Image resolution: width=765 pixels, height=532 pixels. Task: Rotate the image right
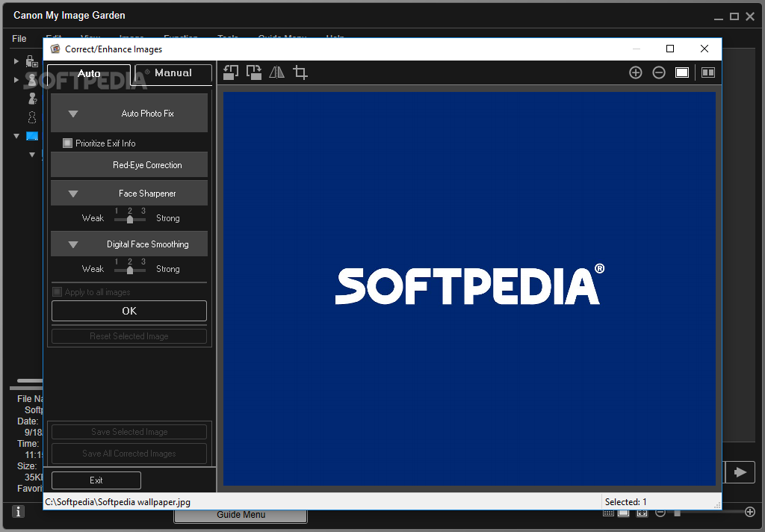254,72
